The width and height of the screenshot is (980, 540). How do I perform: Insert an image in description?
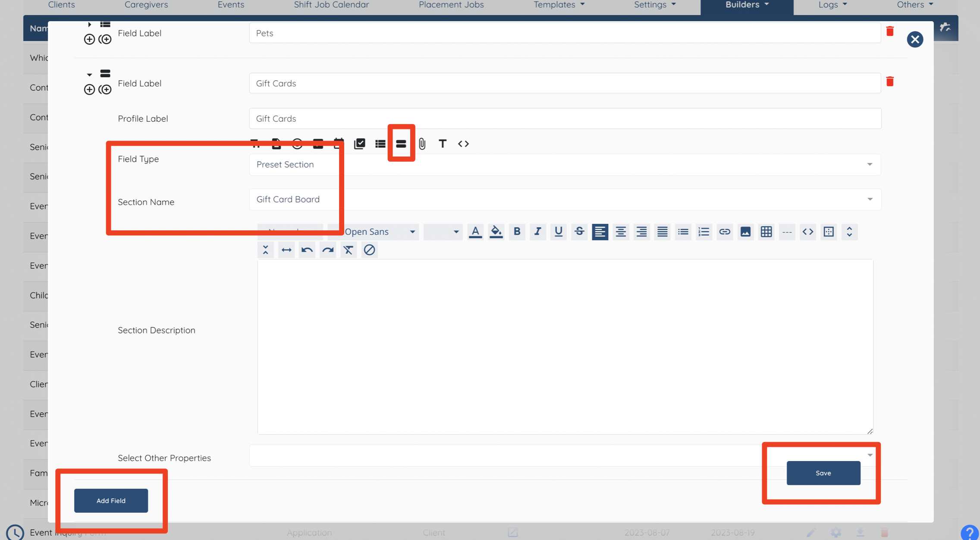pyautogui.click(x=745, y=232)
